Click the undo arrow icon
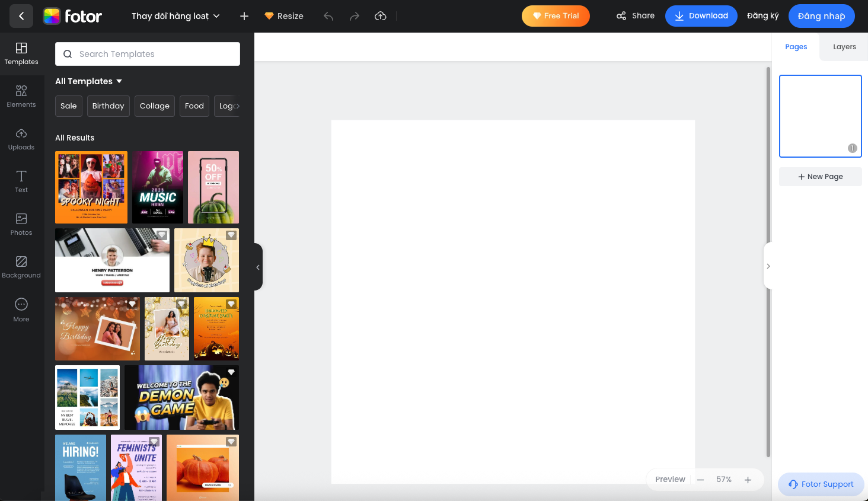 (328, 16)
